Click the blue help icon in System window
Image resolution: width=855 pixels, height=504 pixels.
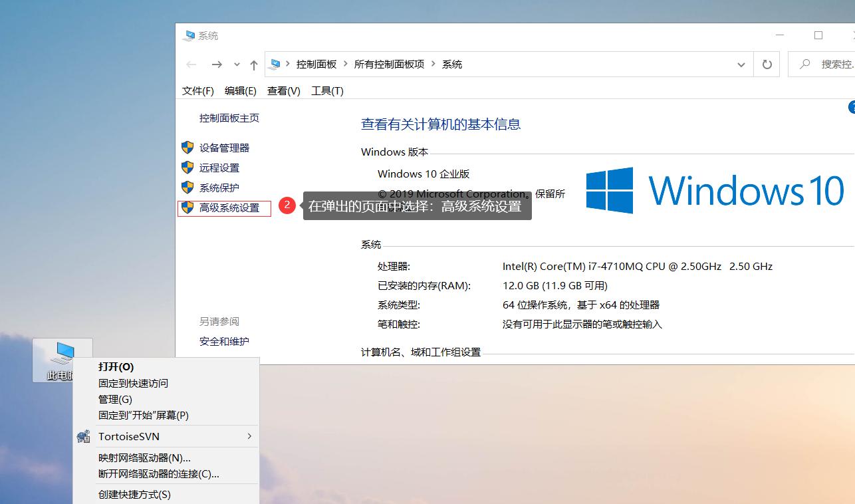click(x=852, y=107)
